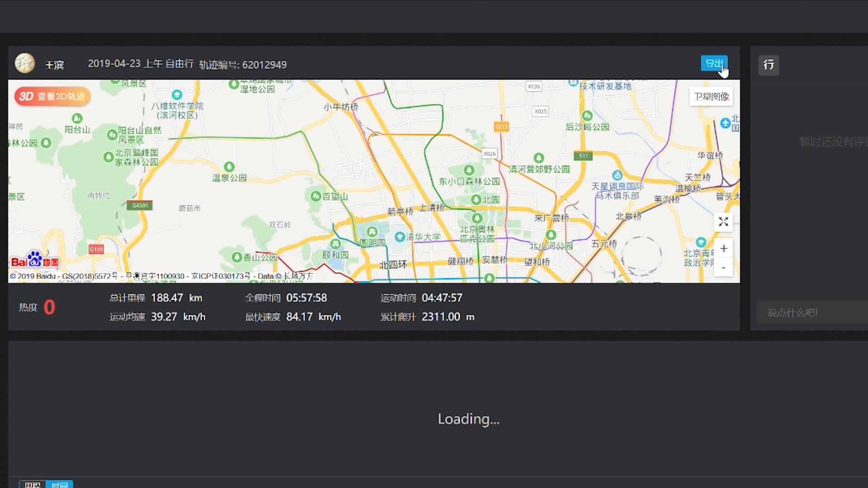
Task: Click the 东小口森林公园 marker icon
Action: 469,170
